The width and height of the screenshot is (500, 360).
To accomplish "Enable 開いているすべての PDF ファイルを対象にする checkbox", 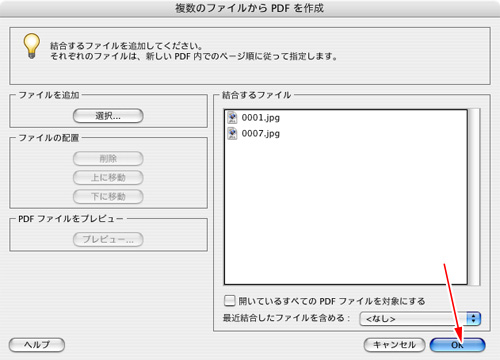I will coord(230,300).
